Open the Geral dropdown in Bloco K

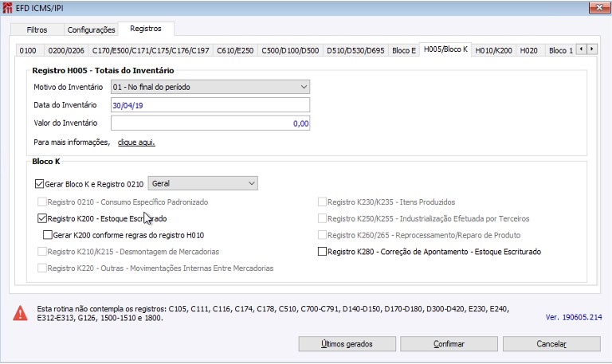point(202,183)
